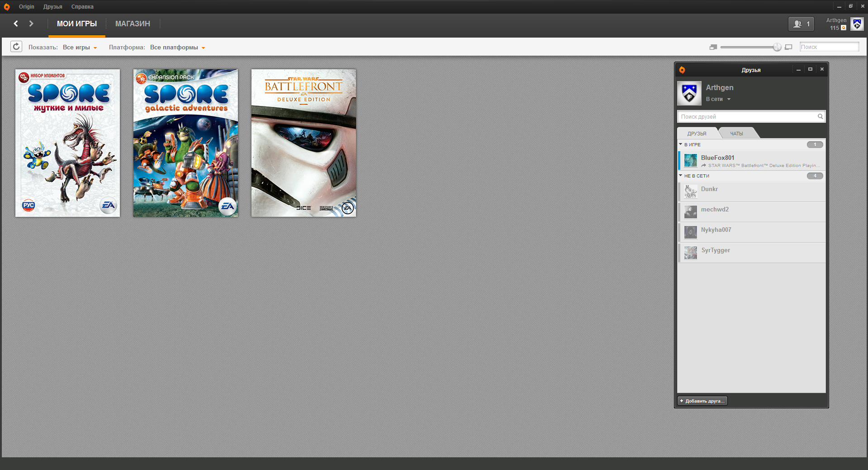Viewport: 868px width, 470px height.
Task: Open the 'Все платформы' platform dropdown
Action: tap(177, 48)
